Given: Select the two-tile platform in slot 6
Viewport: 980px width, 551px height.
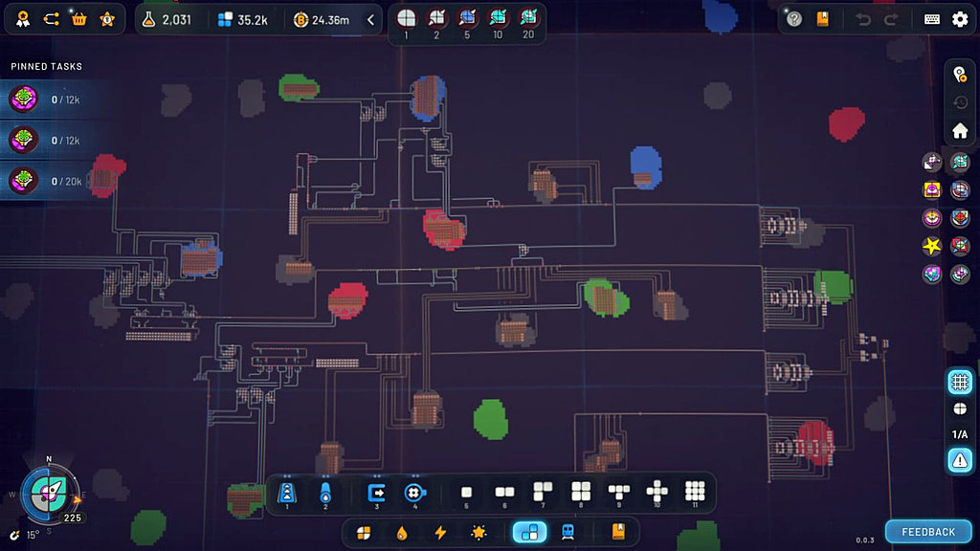Looking at the screenshot, I should point(504,493).
